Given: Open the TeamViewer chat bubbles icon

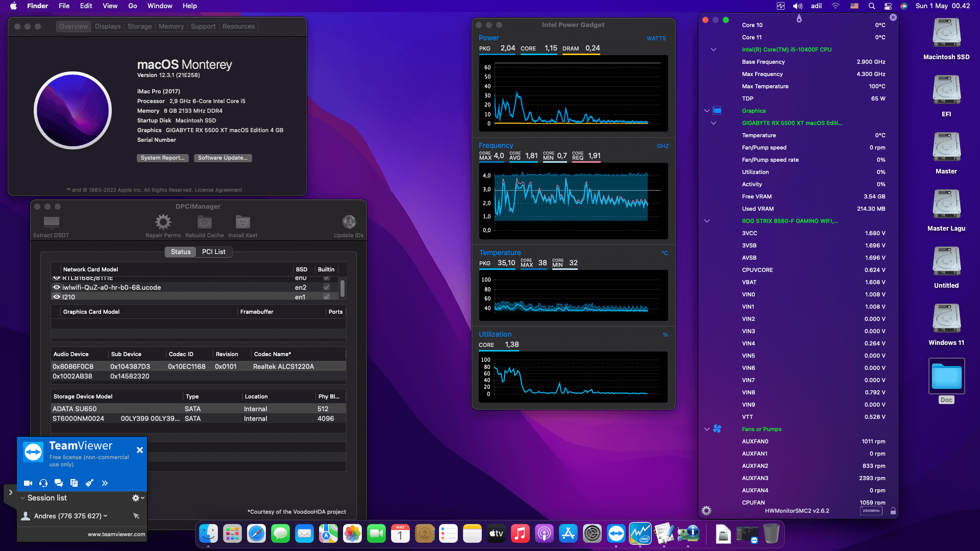Looking at the screenshot, I should point(59,483).
